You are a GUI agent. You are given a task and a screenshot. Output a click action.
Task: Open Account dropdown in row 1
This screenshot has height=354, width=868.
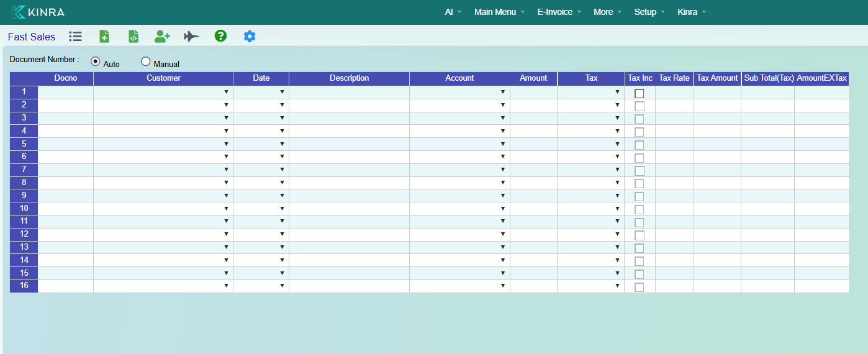click(x=503, y=92)
